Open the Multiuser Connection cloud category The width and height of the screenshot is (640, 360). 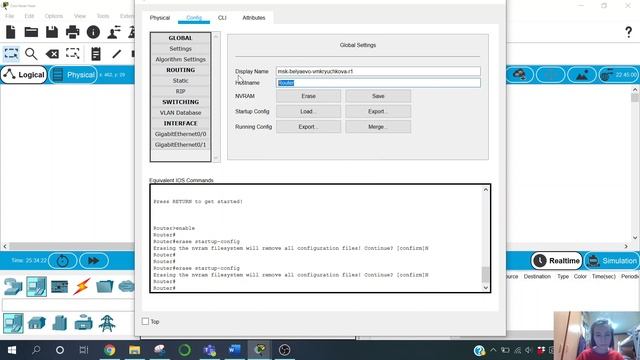(126, 286)
